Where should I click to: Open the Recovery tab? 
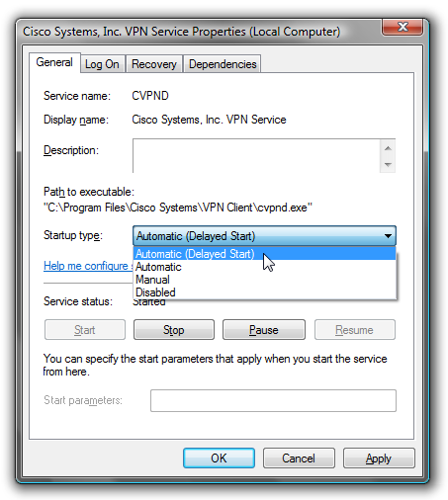click(154, 64)
